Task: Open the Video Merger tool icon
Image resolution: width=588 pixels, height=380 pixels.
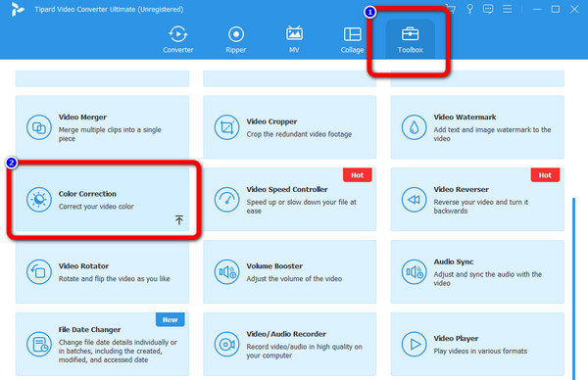Action: (39, 127)
